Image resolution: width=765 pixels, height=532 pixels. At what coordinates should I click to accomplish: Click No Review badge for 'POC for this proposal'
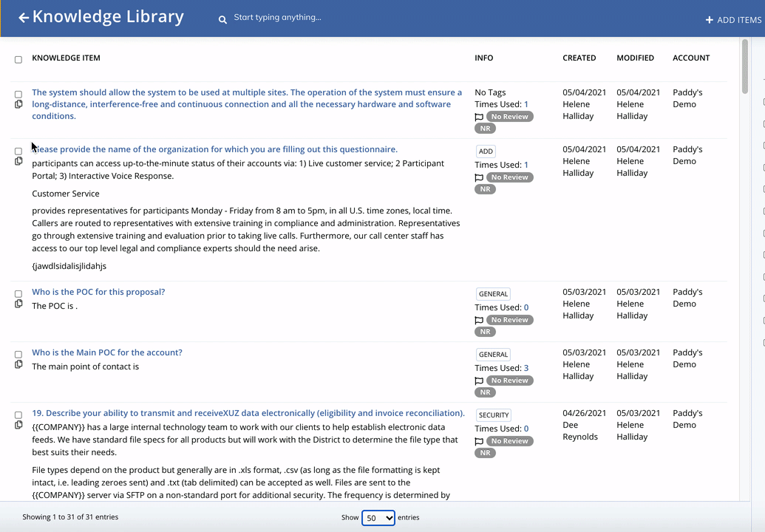(509, 320)
